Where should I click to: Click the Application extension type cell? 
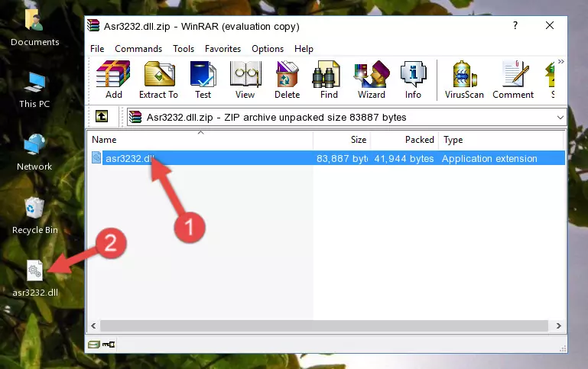(x=489, y=158)
